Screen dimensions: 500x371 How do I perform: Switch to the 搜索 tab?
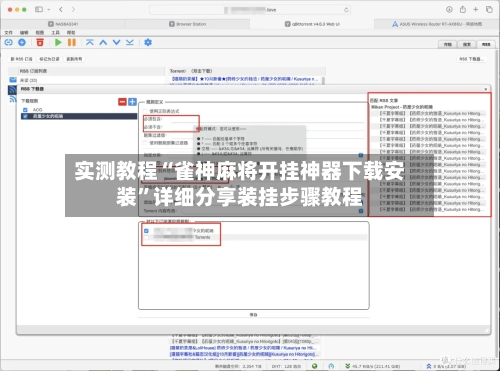click(467, 44)
